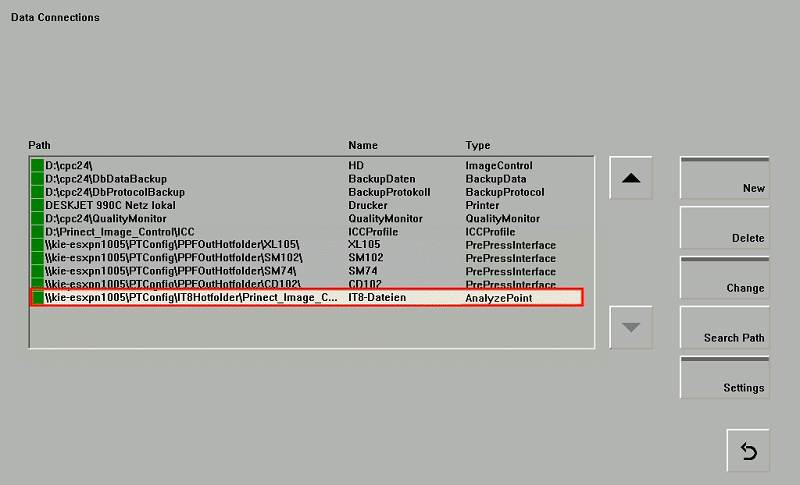Click green status icon for IT8Hotfolder row

[37, 298]
